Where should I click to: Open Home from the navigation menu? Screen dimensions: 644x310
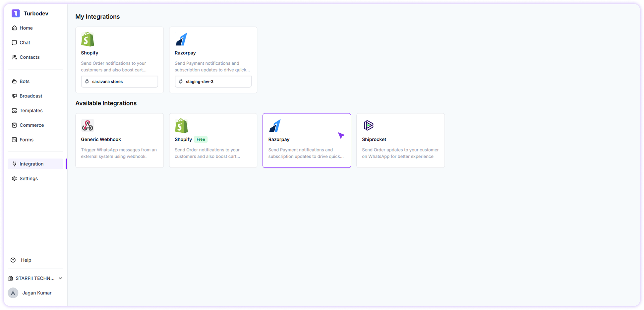tap(26, 28)
